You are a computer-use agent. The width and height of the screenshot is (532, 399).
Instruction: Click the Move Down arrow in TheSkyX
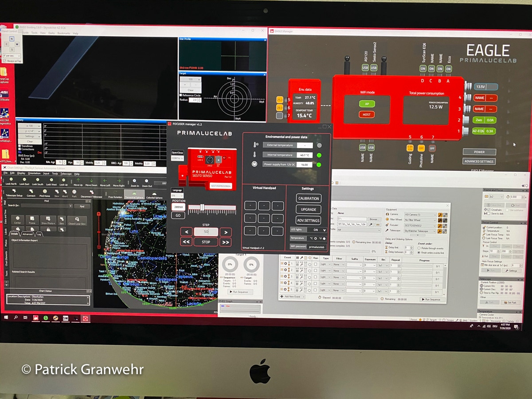(x=91, y=180)
